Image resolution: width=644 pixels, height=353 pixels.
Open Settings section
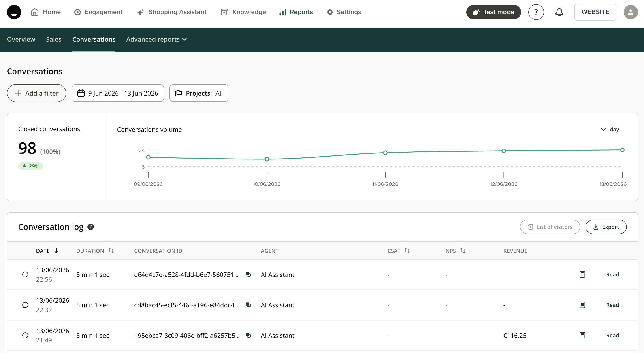(343, 12)
